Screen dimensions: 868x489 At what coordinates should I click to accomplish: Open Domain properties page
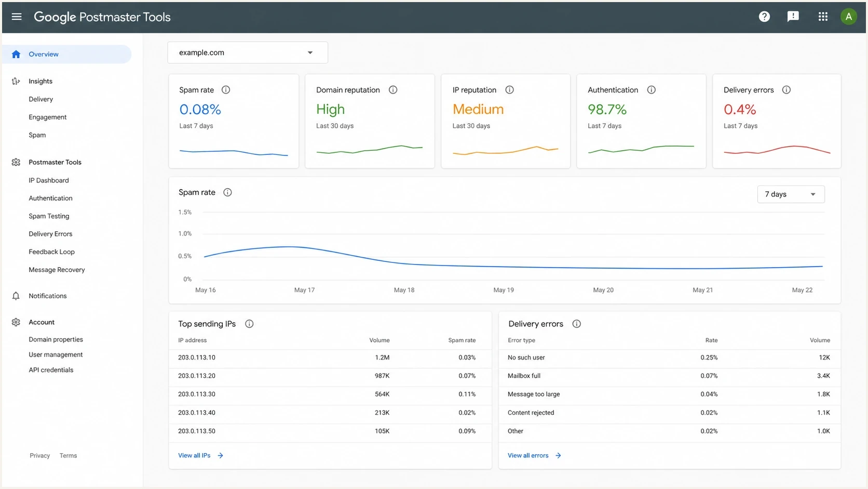(x=56, y=339)
